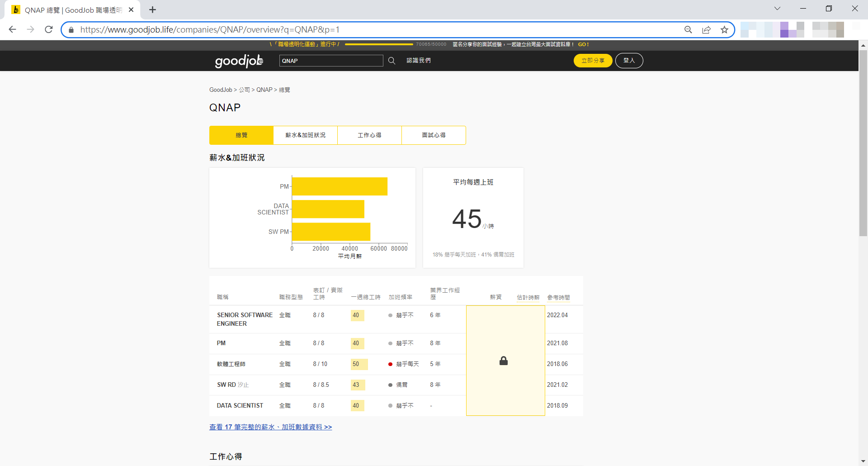The width and height of the screenshot is (868, 466).
Task: Click the 2022.04 reference date cell
Action: (x=557, y=315)
